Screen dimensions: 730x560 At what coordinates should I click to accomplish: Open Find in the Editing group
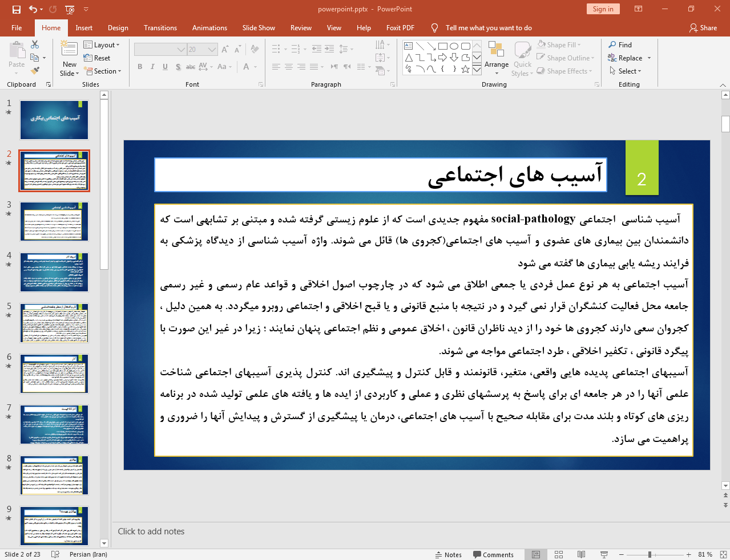coord(620,45)
